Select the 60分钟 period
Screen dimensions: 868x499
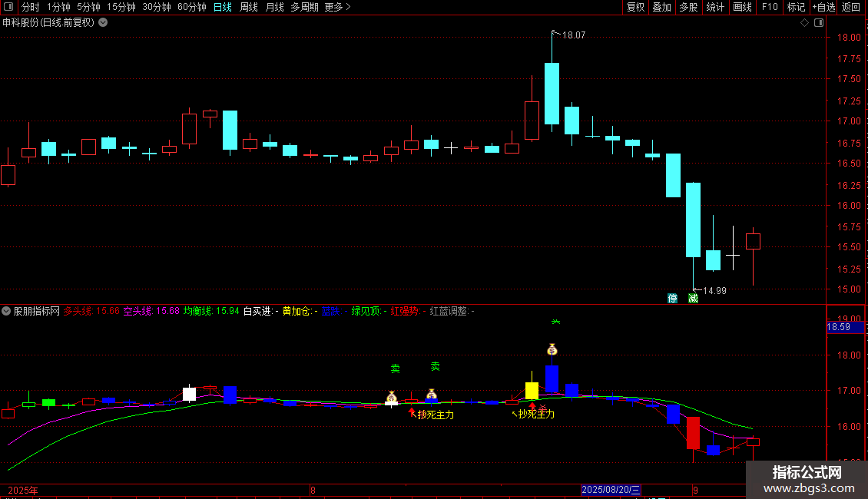point(192,7)
